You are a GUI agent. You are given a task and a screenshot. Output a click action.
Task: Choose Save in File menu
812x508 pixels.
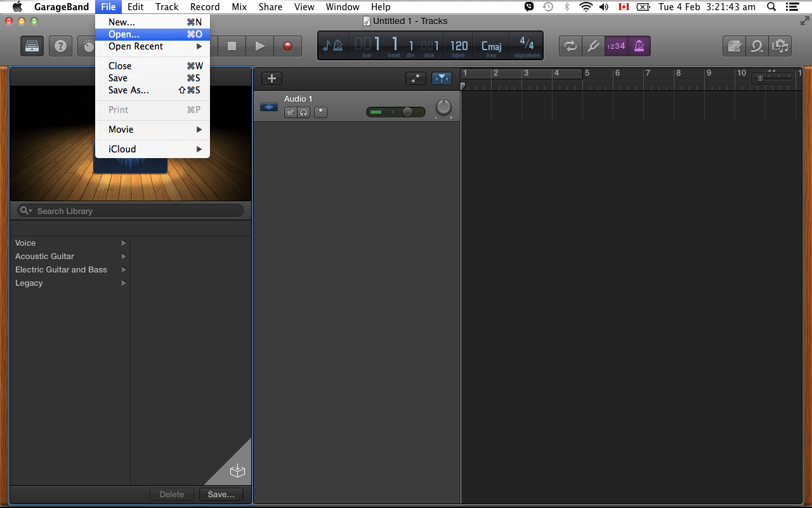(152, 78)
